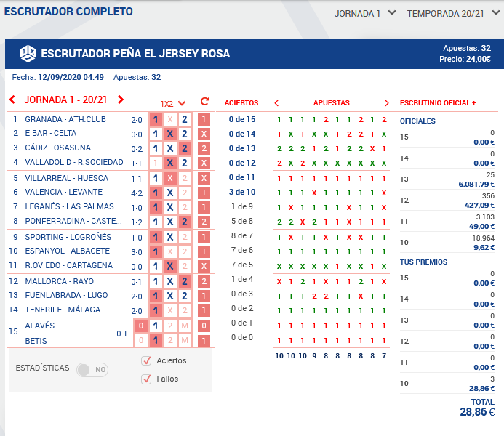Click the Quiniela 1X2 logo icon in the header
The image size is (504, 436).
[x=28, y=53]
